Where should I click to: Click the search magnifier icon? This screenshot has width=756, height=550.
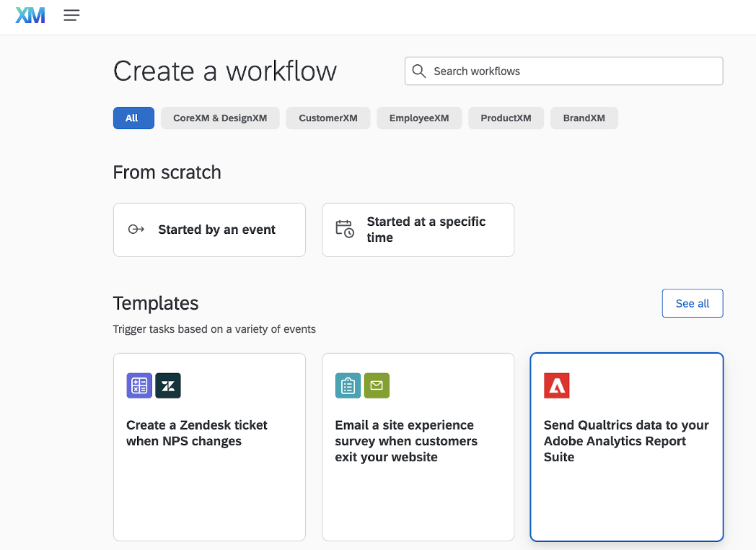418,71
